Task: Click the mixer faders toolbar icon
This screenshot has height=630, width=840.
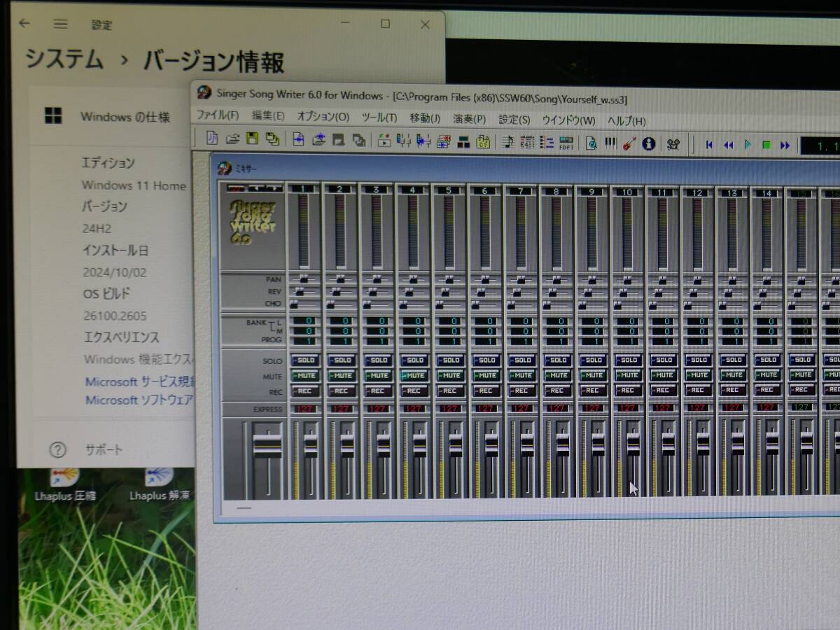Action: (x=404, y=141)
